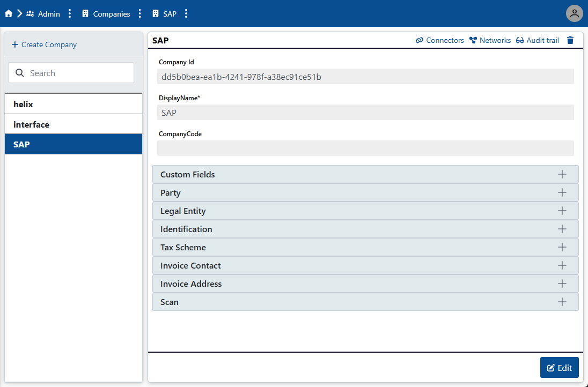Expand the Tax Scheme section

tap(562, 247)
